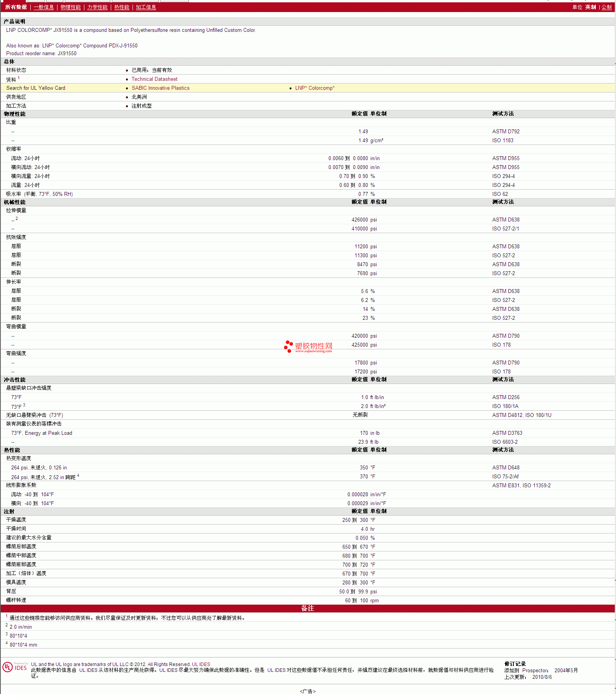This screenshot has width=616, height=694.
Task: Click the 50.0 到 99.9 psi back pressure
Action: [358, 591]
